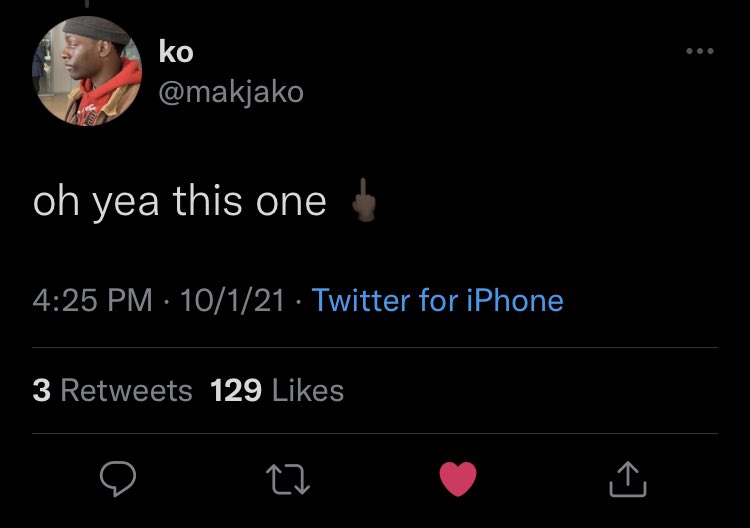Click the "3" retweets count
The image size is (750, 528).
point(41,390)
